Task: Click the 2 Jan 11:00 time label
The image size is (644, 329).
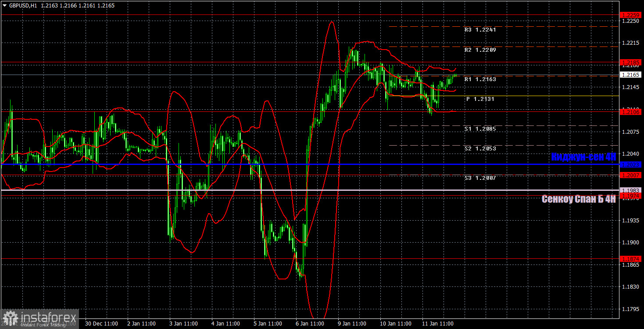Action: click(141, 324)
